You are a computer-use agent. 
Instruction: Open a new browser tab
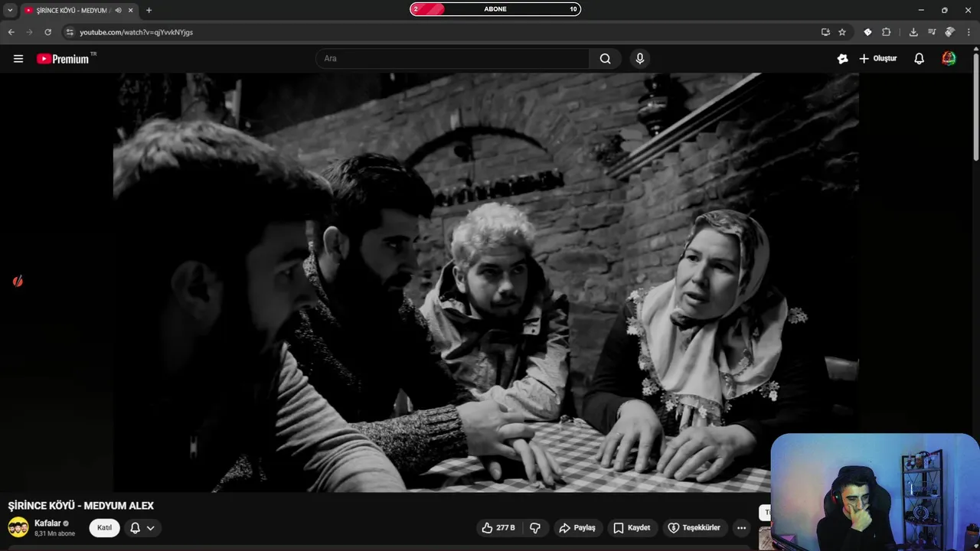pos(149,10)
